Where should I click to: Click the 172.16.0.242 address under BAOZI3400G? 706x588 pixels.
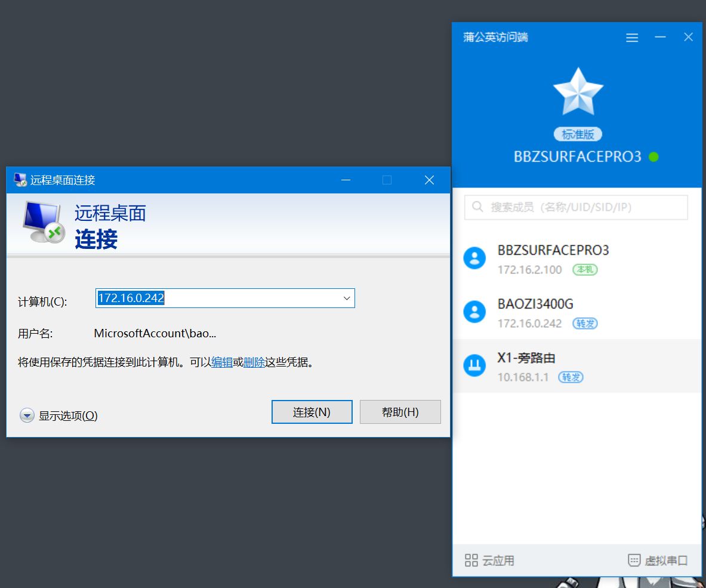(x=529, y=324)
